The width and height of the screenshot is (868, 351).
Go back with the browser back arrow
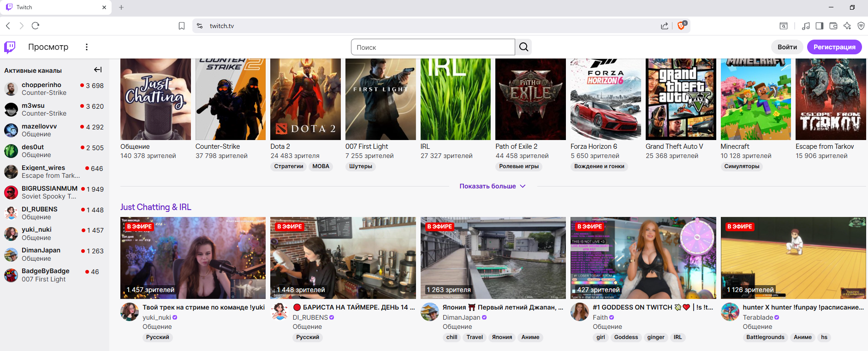tap(8, 26)
